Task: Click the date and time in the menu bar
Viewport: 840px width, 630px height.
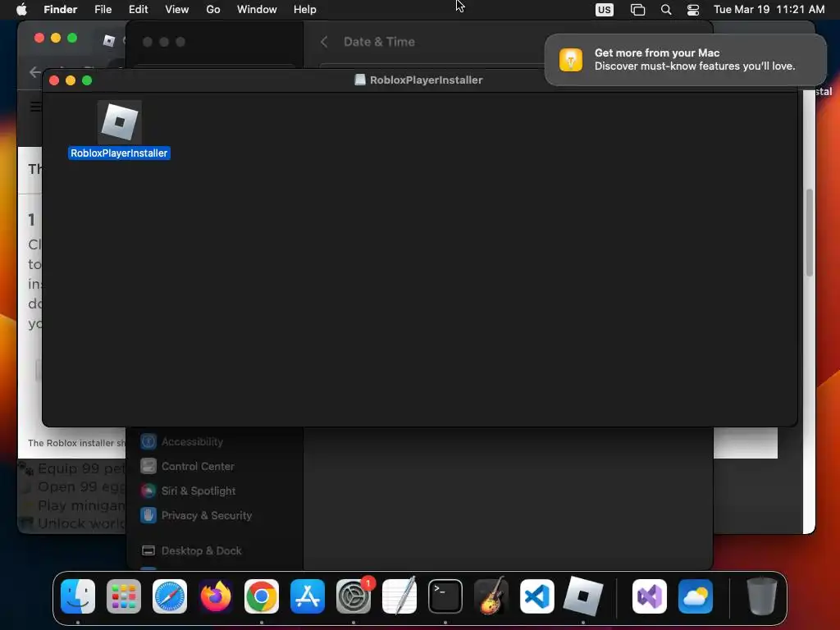Action: (769, 10)
